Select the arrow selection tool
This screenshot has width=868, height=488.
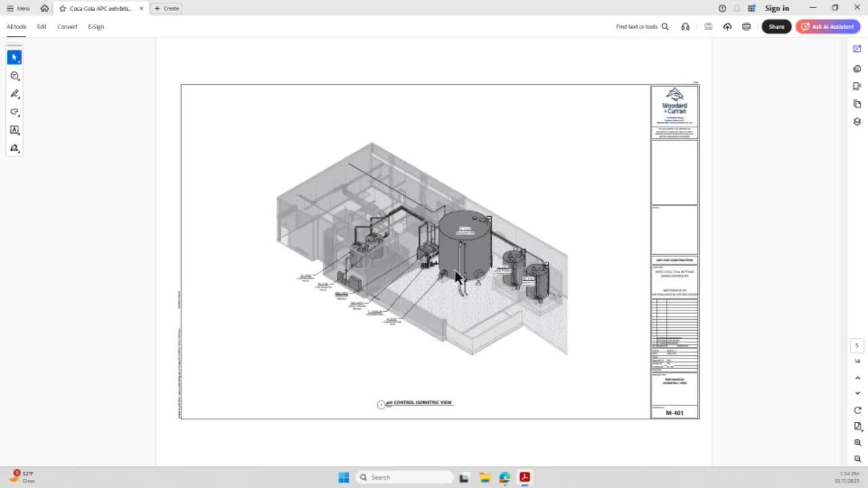click(14, 58)
